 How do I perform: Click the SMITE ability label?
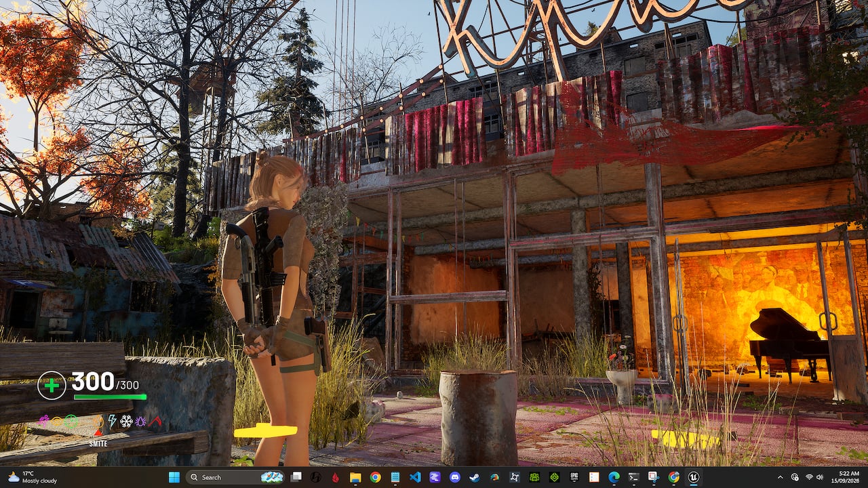98,444
